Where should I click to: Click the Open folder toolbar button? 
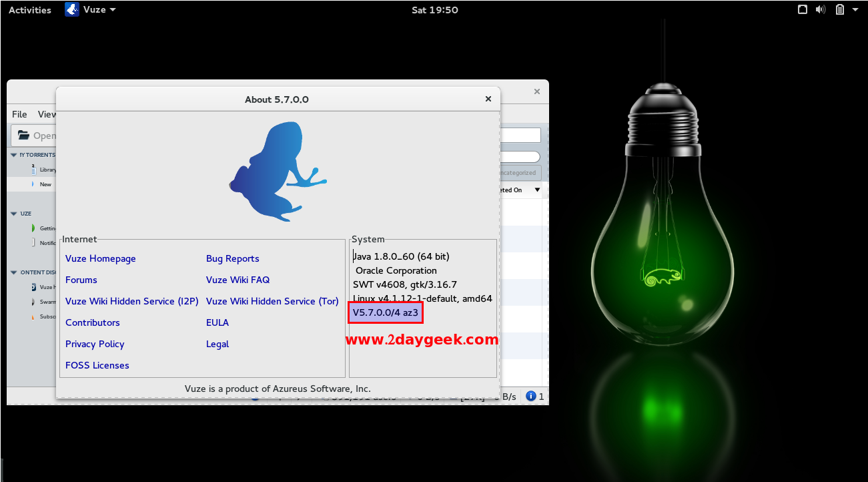34,136
